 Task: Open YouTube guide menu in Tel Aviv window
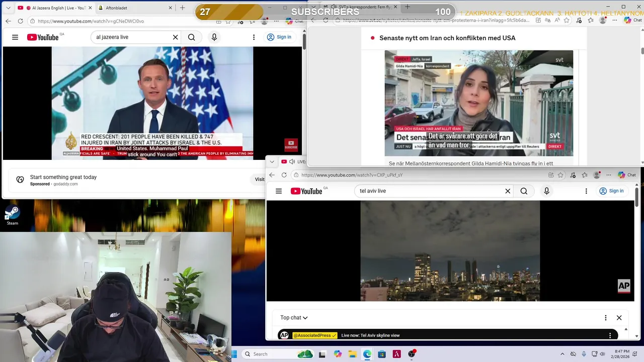coord(279,191)
